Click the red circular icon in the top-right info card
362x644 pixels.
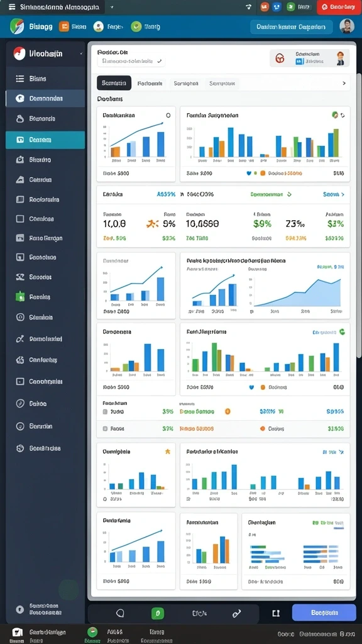280,58
